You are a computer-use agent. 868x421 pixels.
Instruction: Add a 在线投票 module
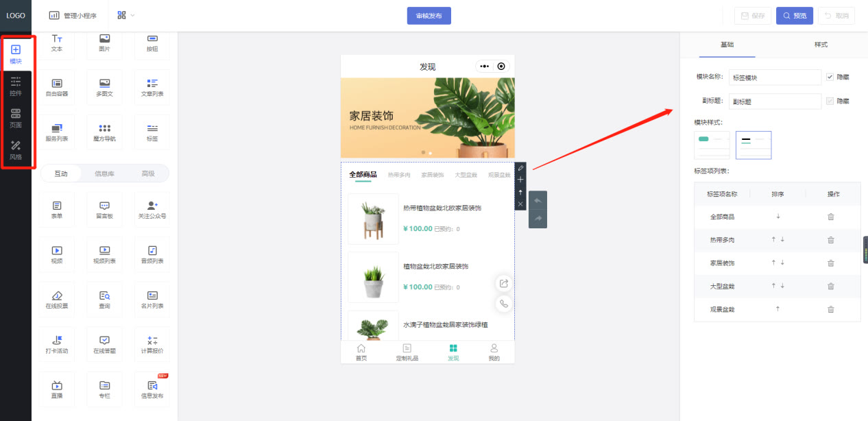pyautogui.click(x=57, y=300)
